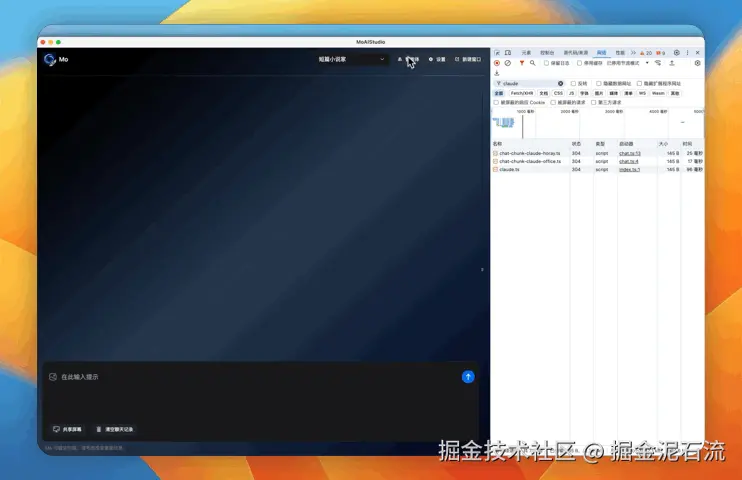742x480 pixels.
Task: Select 全部 all request type filter
Action: pyautogui.click(x=499, y=93)
